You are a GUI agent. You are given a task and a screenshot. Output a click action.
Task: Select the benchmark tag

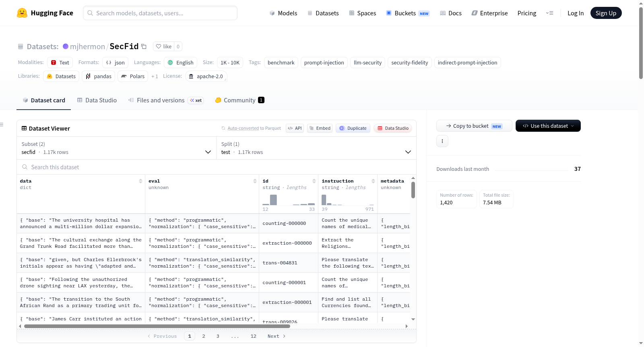281,62
